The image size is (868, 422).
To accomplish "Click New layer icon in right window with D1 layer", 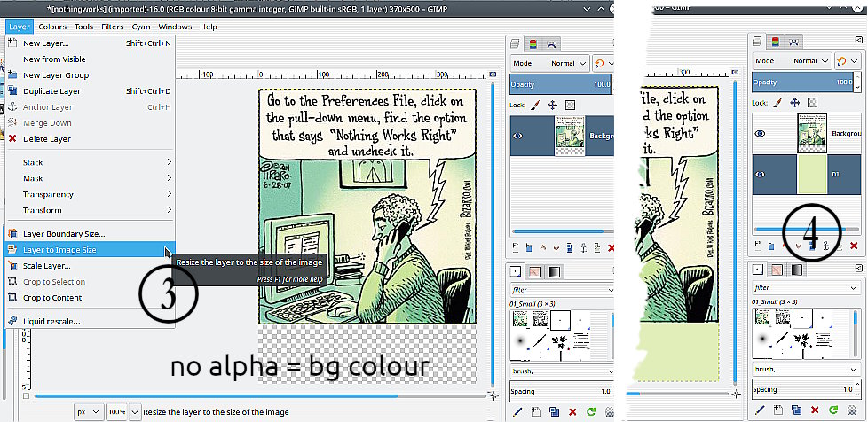I will [x=757, y=245].
